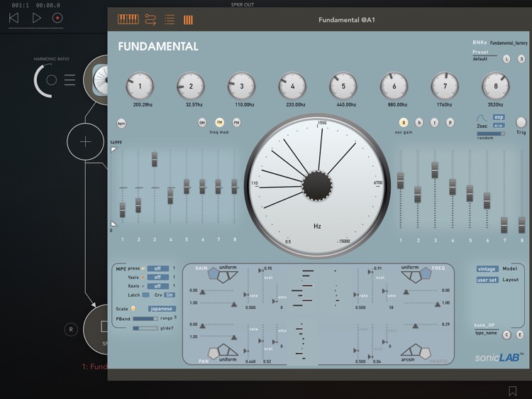The height and width of the screenshot is (399, 532).
Task: Click the orange vertical bars icon
Action: [x=188, y=20]
